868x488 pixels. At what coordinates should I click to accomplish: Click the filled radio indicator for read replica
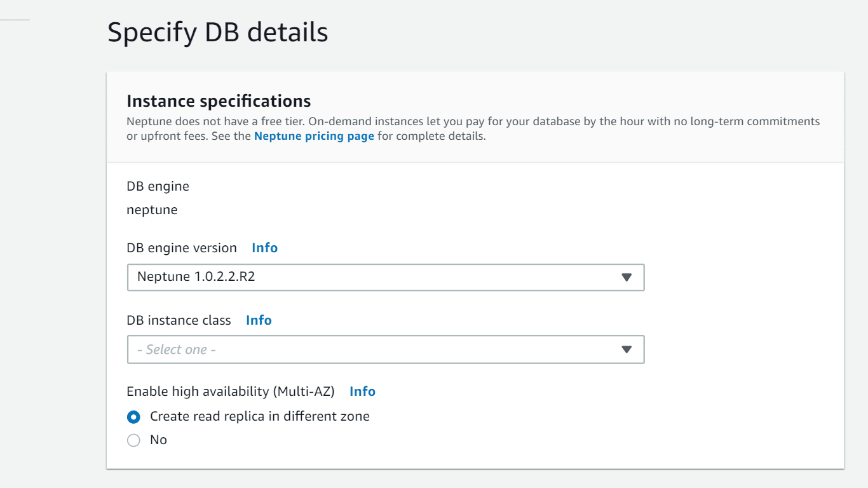tap(133, 416)
